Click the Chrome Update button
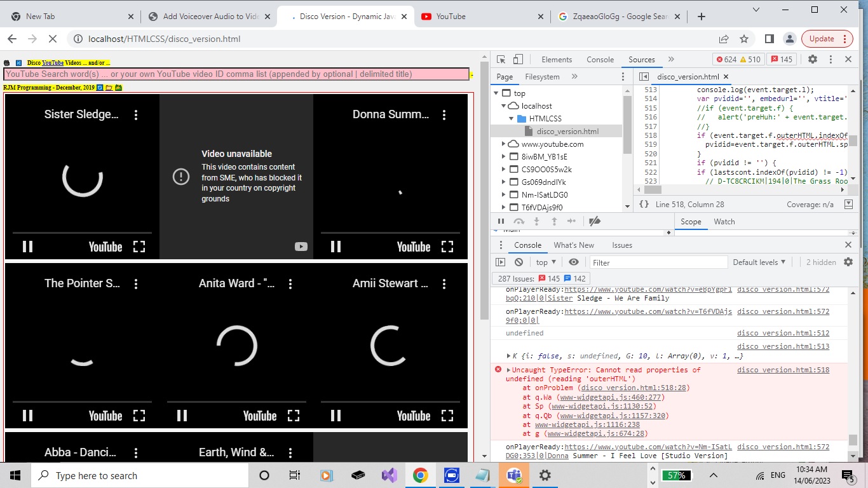 pos(827,39)
